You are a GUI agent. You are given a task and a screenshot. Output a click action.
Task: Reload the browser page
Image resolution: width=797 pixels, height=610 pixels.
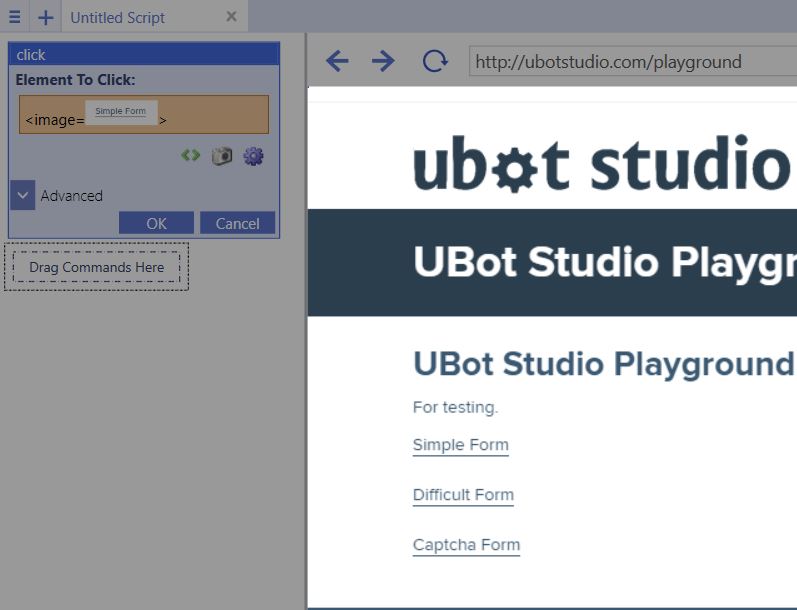coord(435,61)
